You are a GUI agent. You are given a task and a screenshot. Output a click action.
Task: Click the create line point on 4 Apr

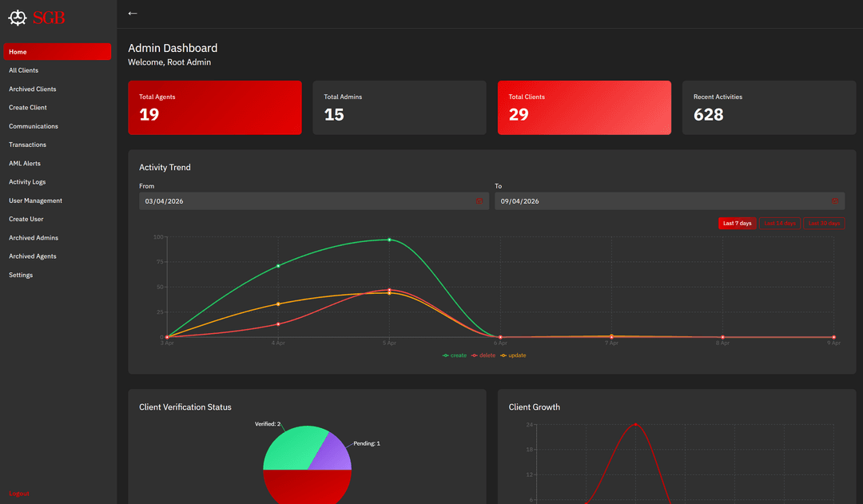coord(278,266)
